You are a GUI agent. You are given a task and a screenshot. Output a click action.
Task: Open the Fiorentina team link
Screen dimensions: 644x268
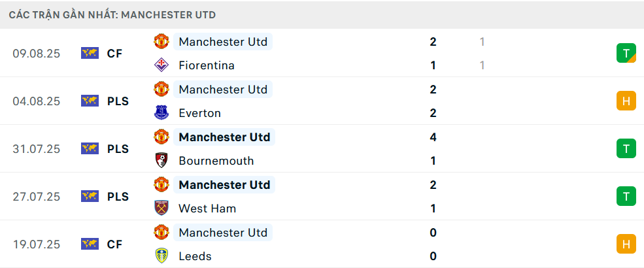(206, 65)
